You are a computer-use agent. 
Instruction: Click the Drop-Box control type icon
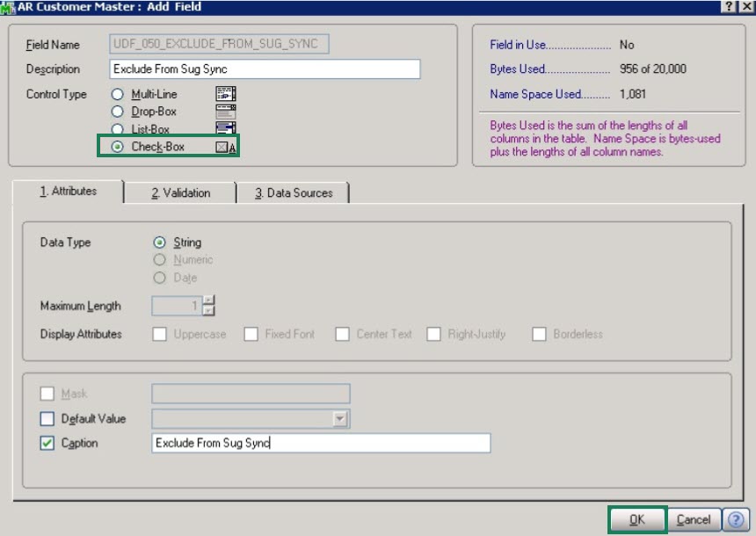(x=226, y=112)
